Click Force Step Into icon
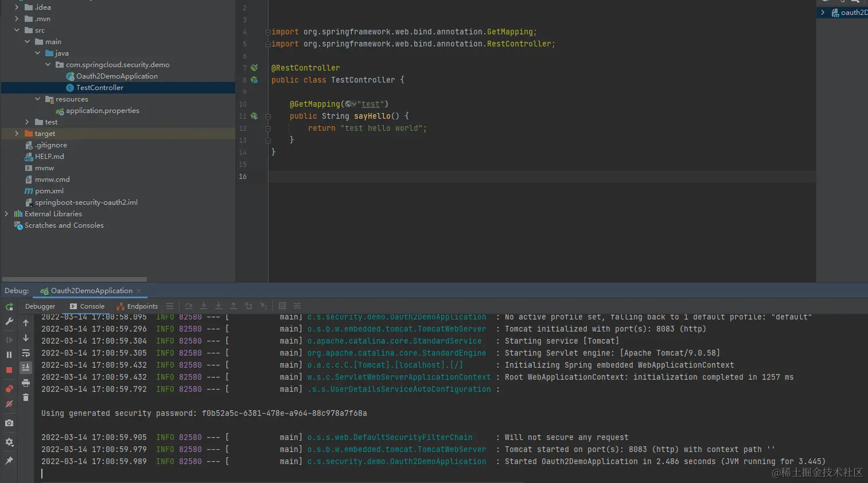The height and width of the screenshot is (483, 868). coord(219,306)
